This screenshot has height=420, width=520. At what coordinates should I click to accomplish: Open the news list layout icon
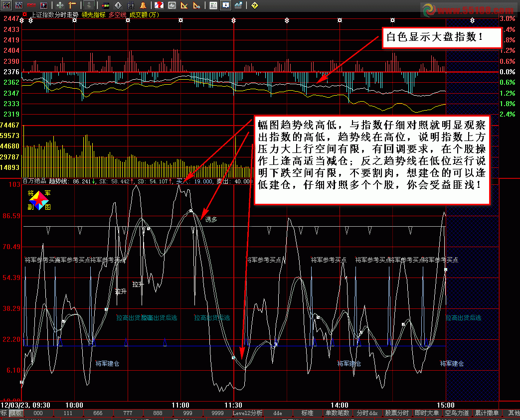(213, 5)
